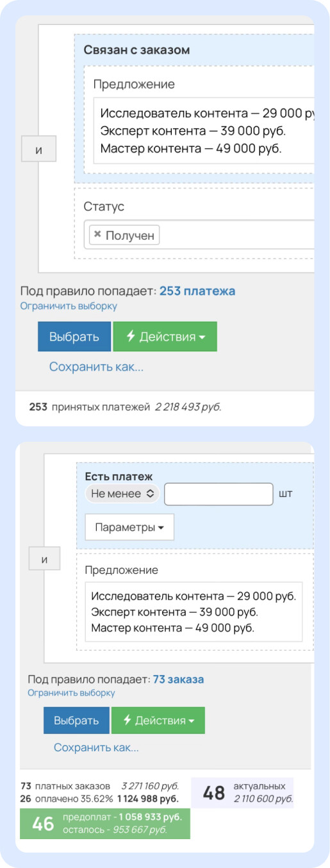Click the upper Ограничить выборку link
Image resolution: width=330 pixels, height=868 pixels.
click(x=69, y=306)
